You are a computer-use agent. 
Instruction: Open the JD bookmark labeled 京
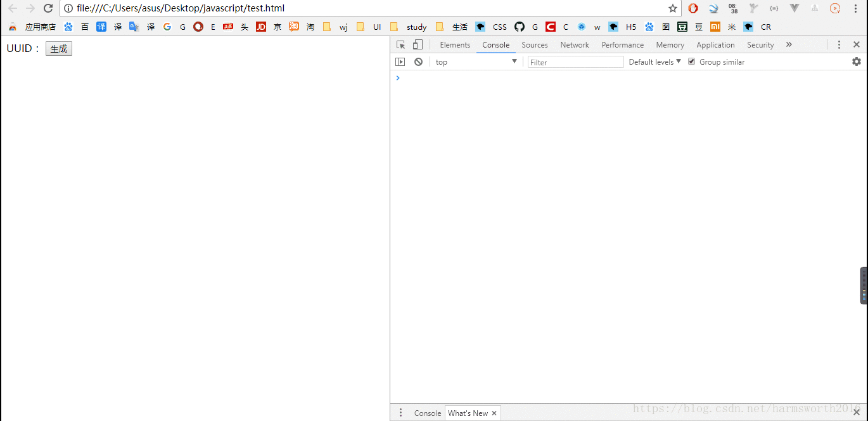(269, 27)
